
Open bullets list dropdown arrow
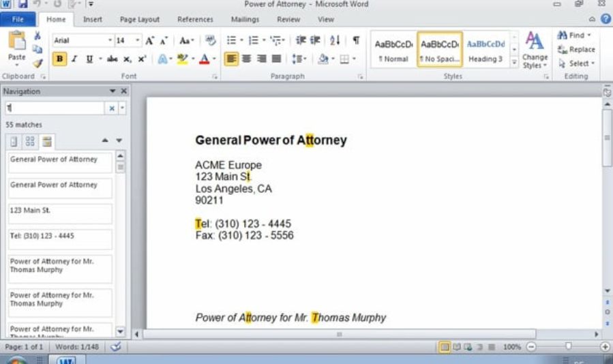pos(241,40)
